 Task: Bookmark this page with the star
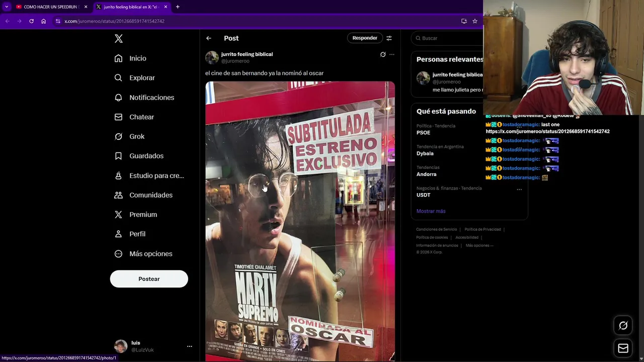point(474,21)
